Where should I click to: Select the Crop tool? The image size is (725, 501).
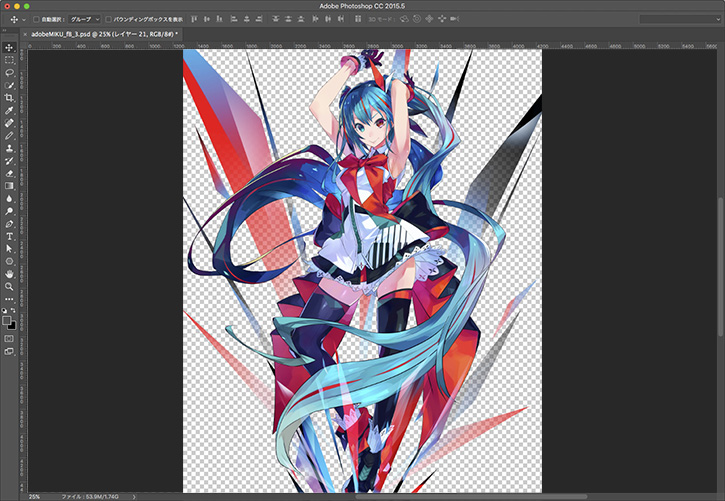pos(9,98)
